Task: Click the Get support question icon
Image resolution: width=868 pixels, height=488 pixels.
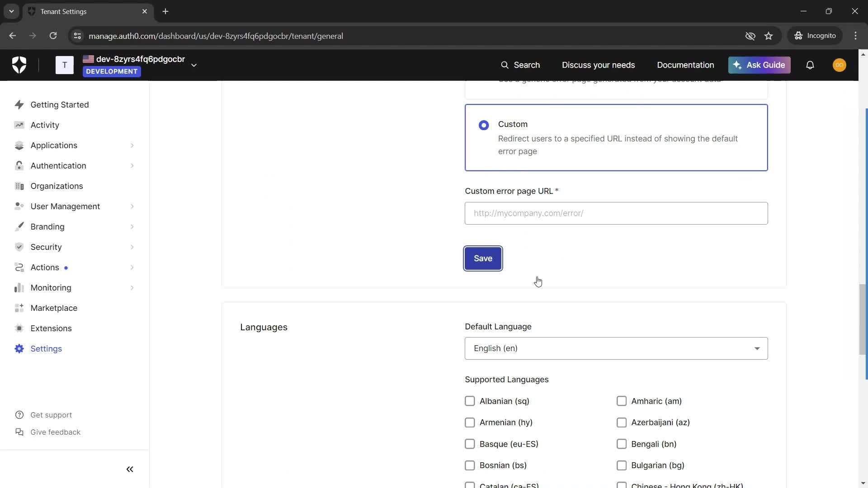Action: 19,415
